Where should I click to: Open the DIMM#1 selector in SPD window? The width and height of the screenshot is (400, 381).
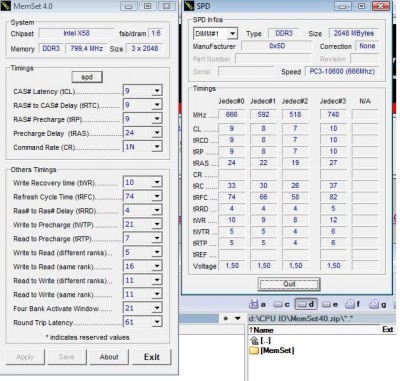click(x=232, y=34)
